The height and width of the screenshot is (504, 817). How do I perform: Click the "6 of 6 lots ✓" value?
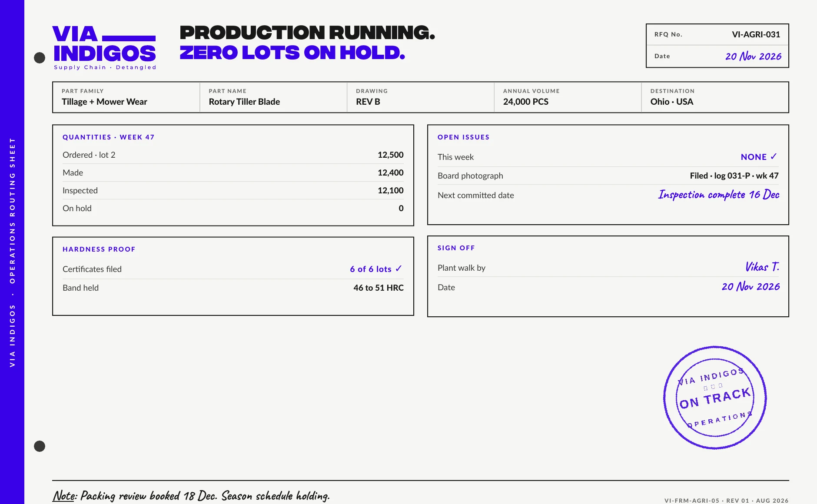[376, 269]
